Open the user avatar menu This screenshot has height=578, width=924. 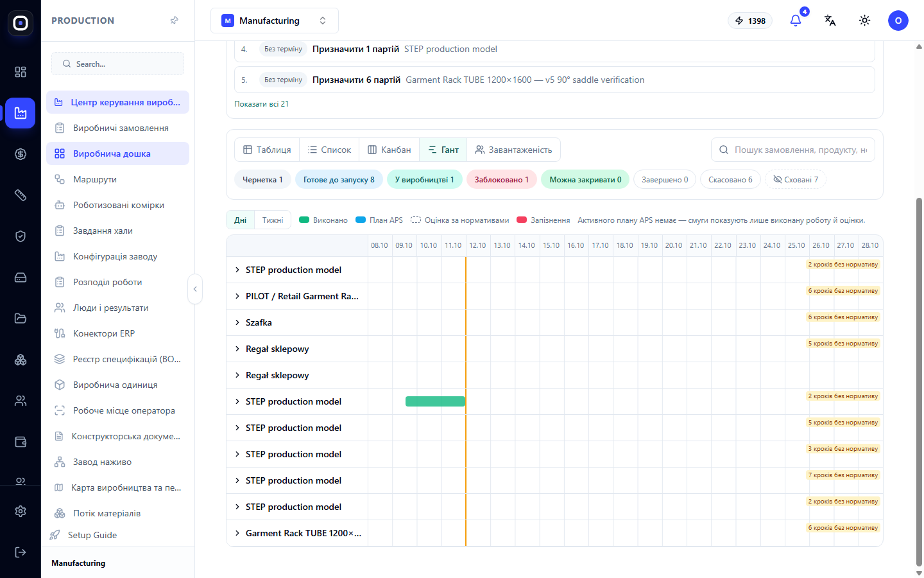898,21
